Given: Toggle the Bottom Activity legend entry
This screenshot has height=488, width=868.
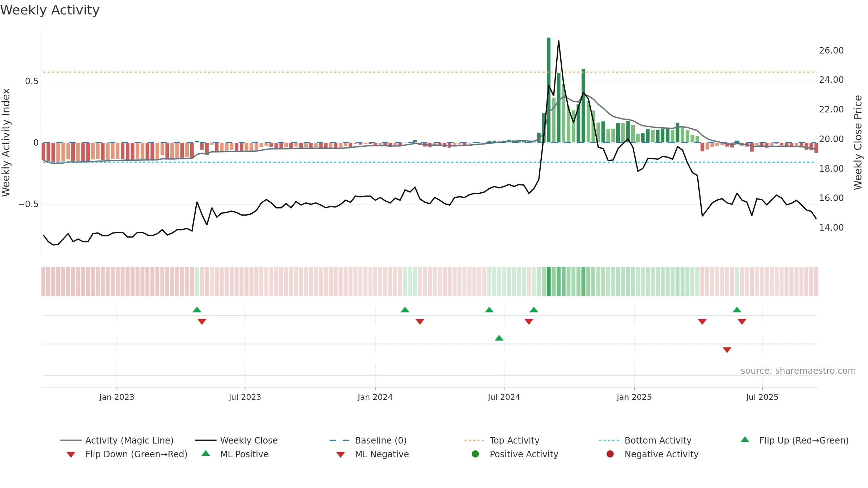Looking at the screenshot, I should (645, 440).
